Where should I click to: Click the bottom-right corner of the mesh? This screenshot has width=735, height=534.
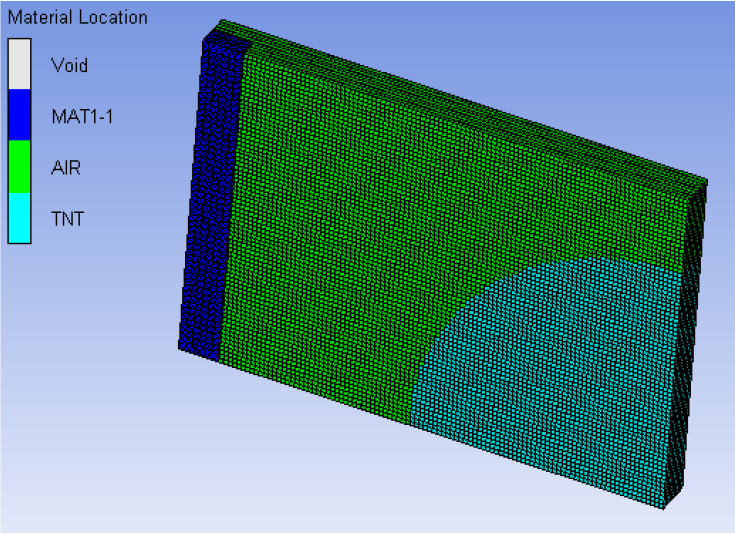pyautogui.click(x=666, y=506)
